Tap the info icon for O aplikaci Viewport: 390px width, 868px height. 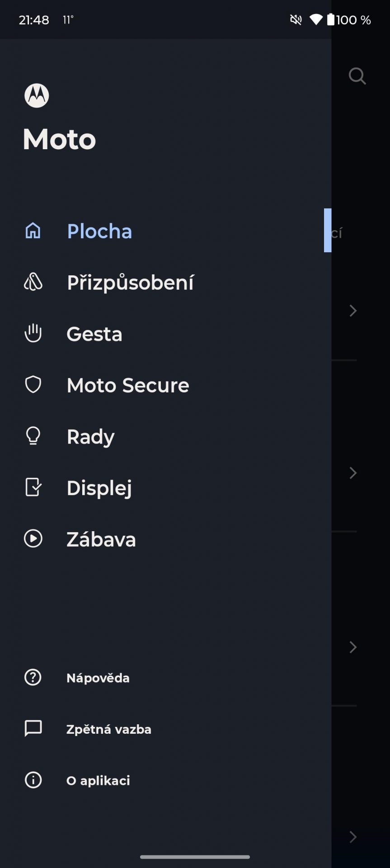(33, 780)
